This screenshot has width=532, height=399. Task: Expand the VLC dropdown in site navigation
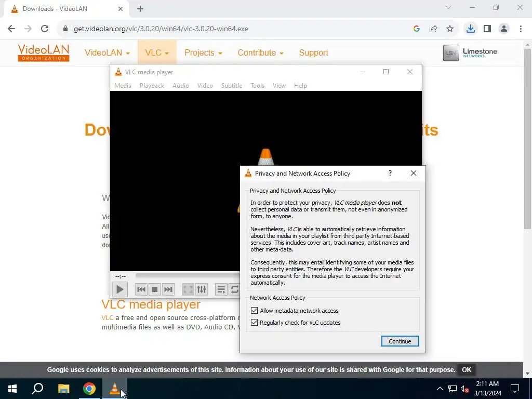(x=157, y=53)
